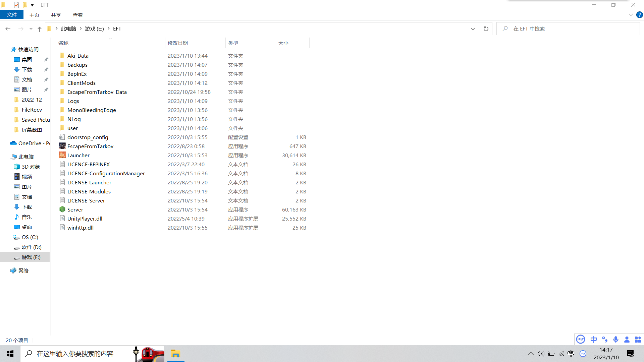The width and height of the screenshot is (644, 362).
Task: Sort files by 修改日期 column header
Action: [x=178, y=43]
